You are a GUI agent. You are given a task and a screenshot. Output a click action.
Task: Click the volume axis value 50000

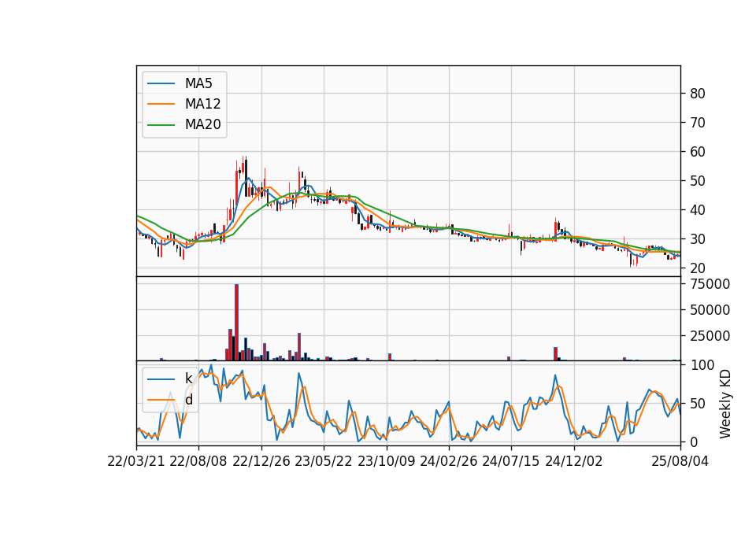point(710,310)
